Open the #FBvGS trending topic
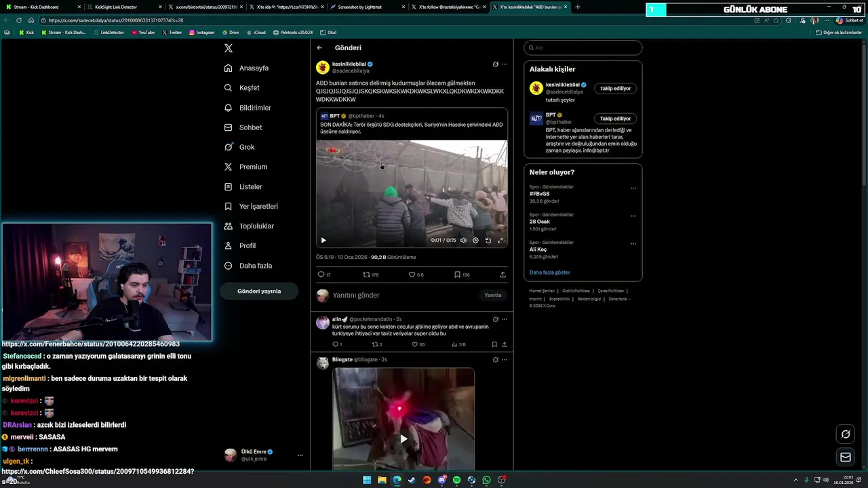The image size is (868, 488). click(539, 194)
